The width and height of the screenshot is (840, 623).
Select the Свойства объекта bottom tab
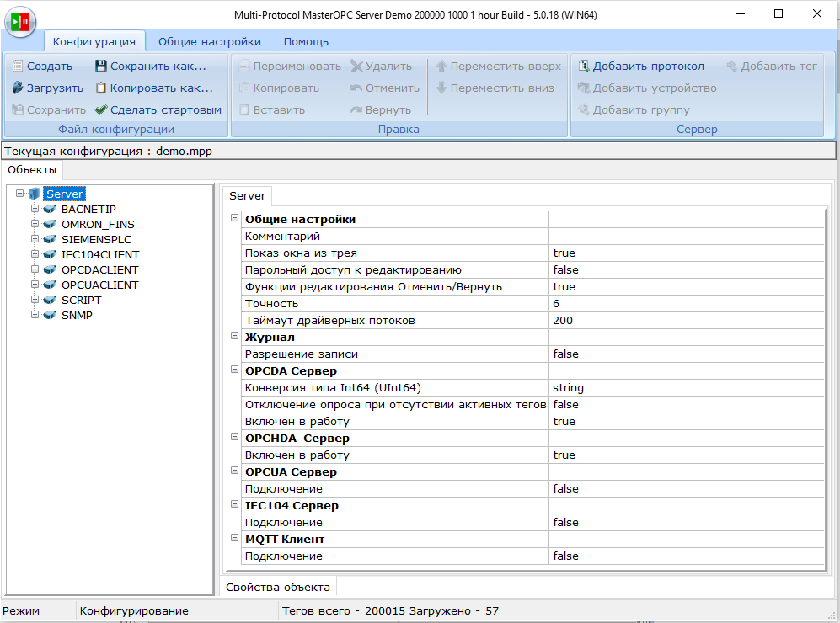pyautogui.click(x=278, y=587)
